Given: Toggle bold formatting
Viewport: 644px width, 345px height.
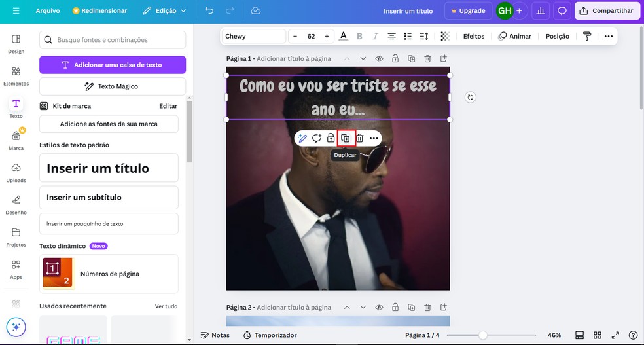Looking at the screenshot, I should coord(359,36).
